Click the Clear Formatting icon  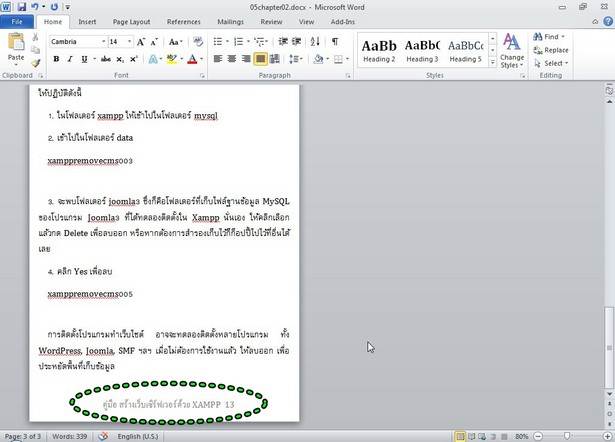(x=198, y=42)
